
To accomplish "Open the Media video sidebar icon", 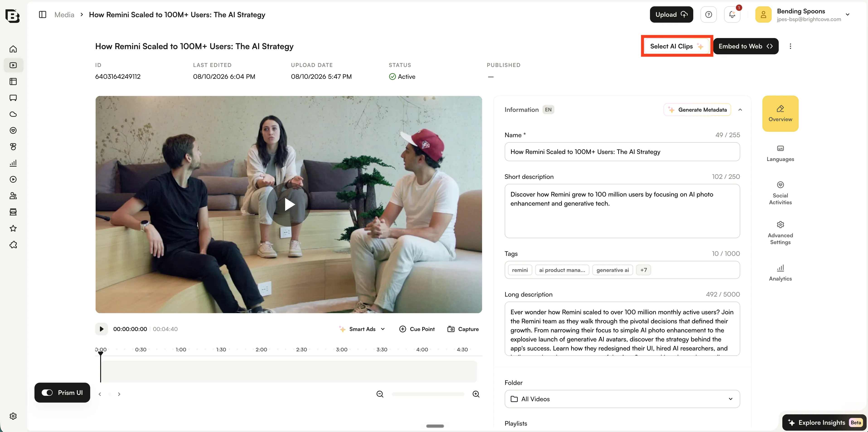I will (x=13, y=65).
